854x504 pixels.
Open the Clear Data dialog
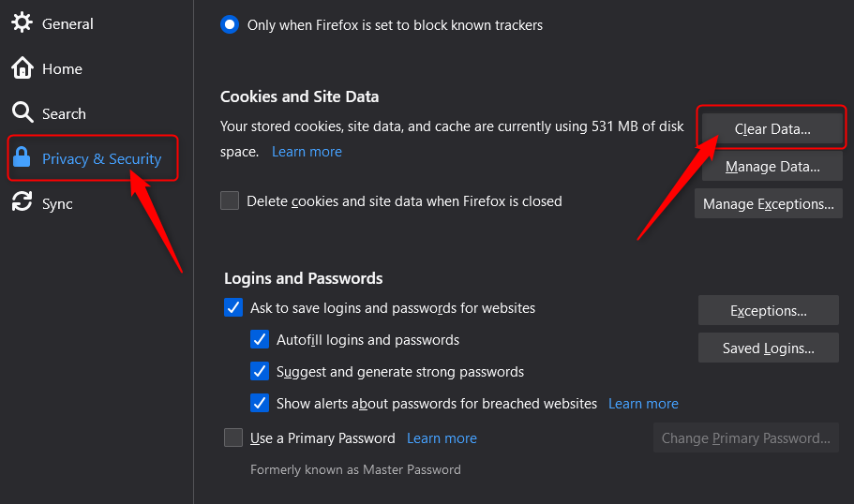772,128
